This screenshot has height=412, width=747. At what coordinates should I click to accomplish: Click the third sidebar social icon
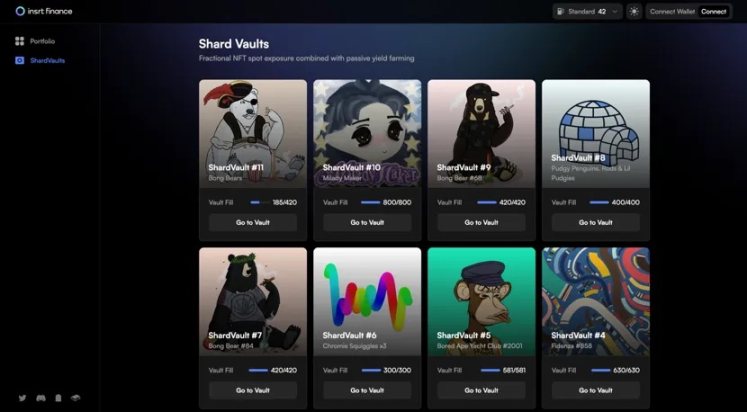coord(58,398)
